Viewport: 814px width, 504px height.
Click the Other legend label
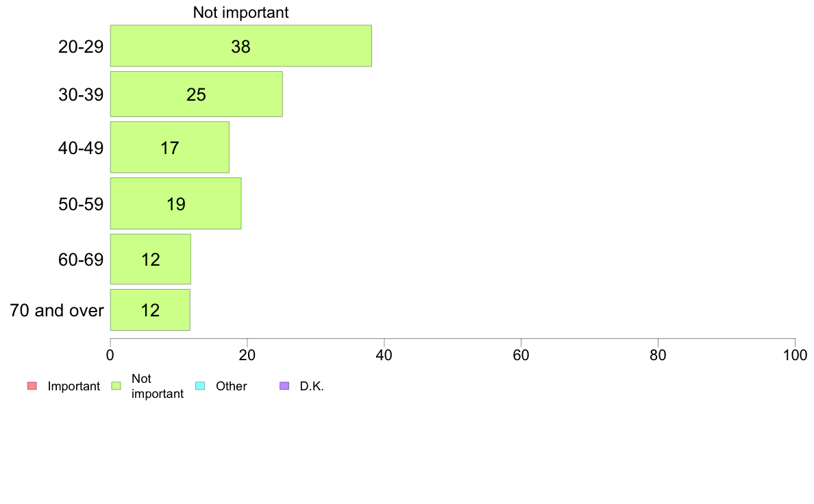click(232, 386)
